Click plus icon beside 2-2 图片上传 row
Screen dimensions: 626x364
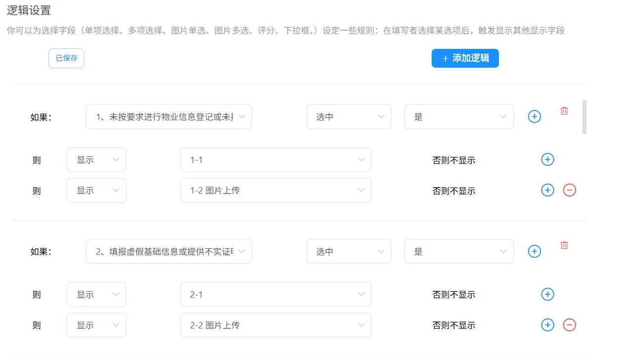(547, 325)
